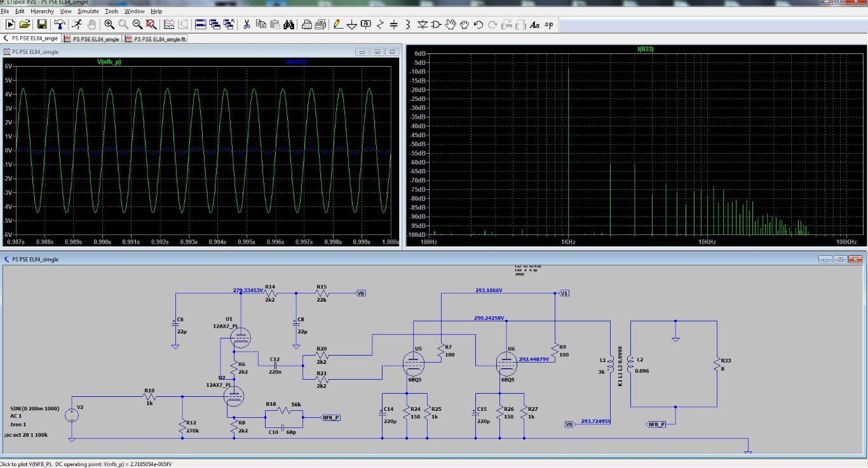Select the Capacitor placement tool
Screen dimensions: 868x468
tap(394, 24)
